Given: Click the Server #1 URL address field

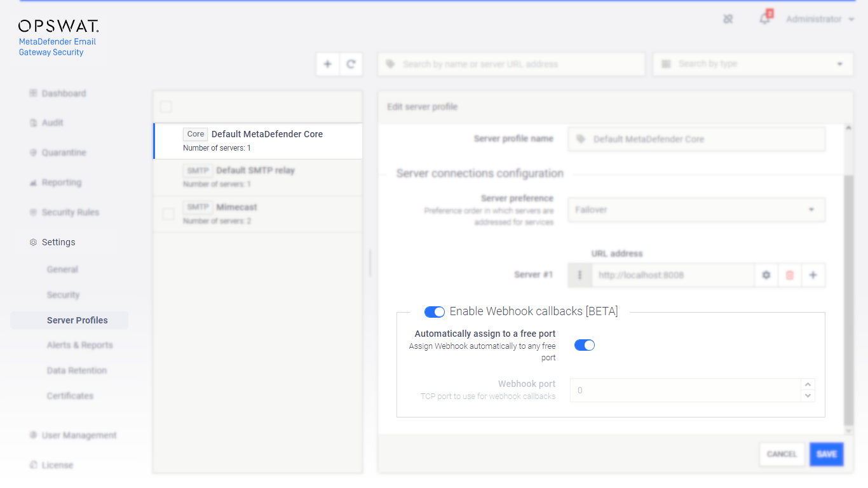Looking at the screenshot, I should [x=674, y=275].
